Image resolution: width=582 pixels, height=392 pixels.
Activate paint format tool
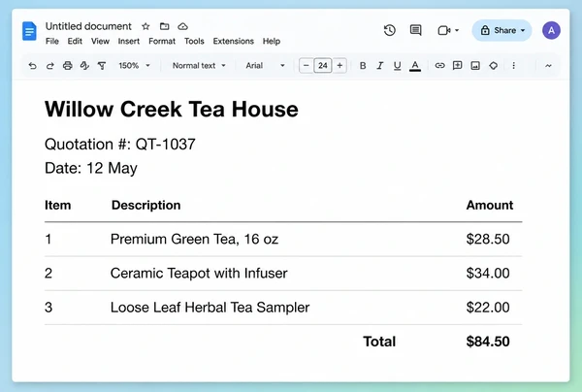pyautogui.click(x=102, y=66)
